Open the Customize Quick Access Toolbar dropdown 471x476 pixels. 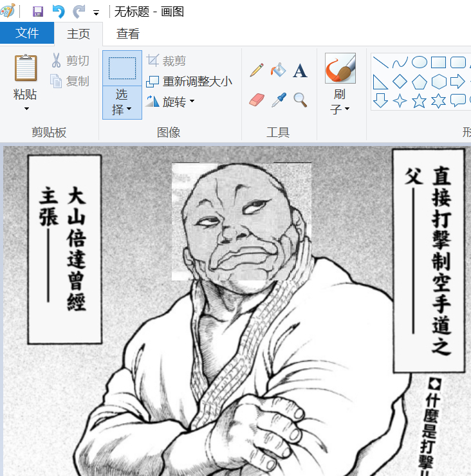click(x=97, y=13)
